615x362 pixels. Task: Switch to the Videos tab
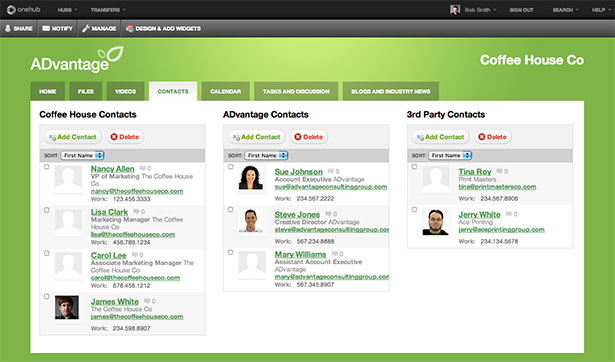[126, 91]
